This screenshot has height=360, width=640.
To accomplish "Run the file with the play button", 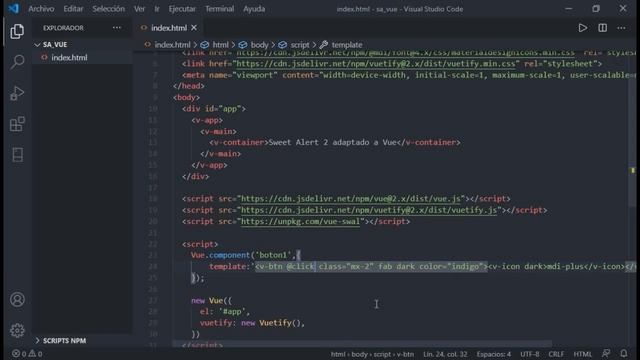I will point(582,28).
